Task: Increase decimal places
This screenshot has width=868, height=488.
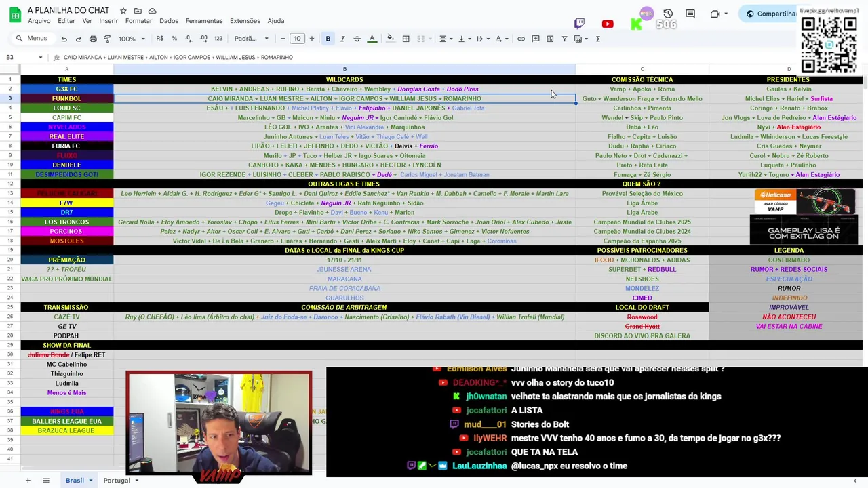Action: coord(203,39)
